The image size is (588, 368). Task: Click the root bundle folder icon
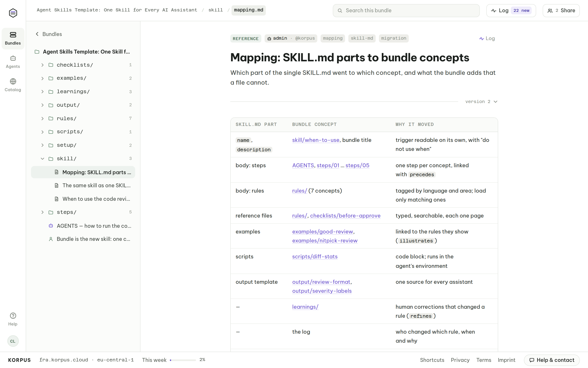point(37,52)
